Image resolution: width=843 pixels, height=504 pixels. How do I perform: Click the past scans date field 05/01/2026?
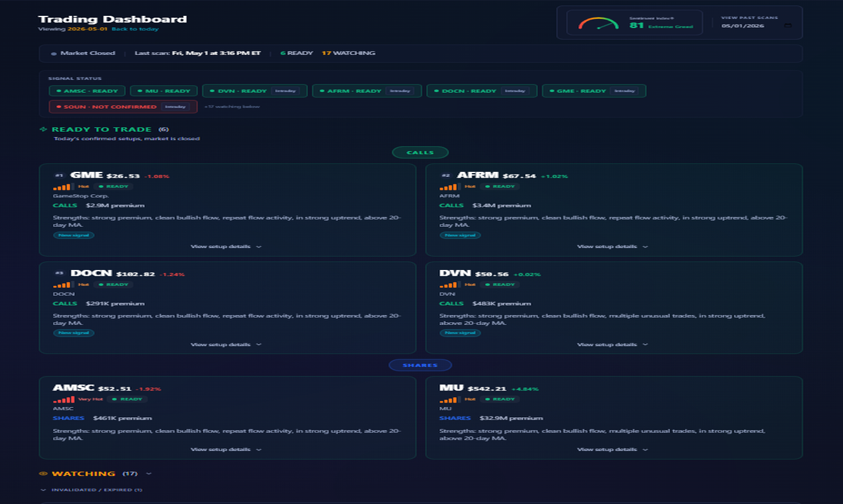point(757,26)
